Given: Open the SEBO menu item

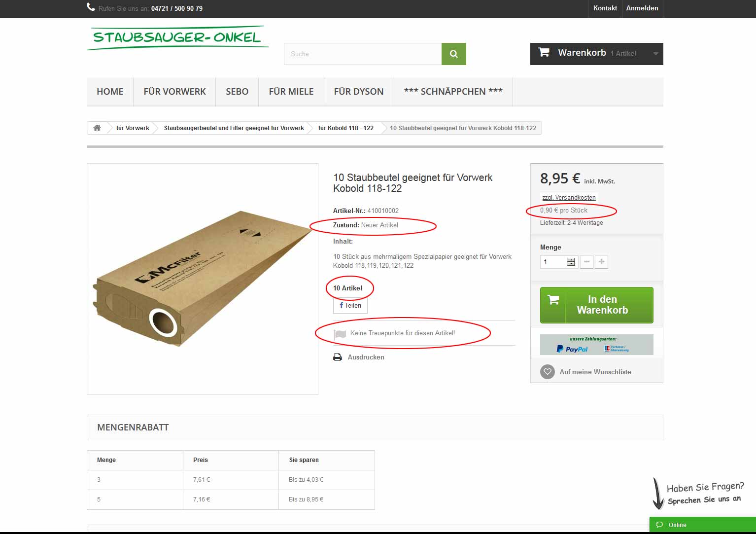Looking at the screenshot, I should (237, 91).
